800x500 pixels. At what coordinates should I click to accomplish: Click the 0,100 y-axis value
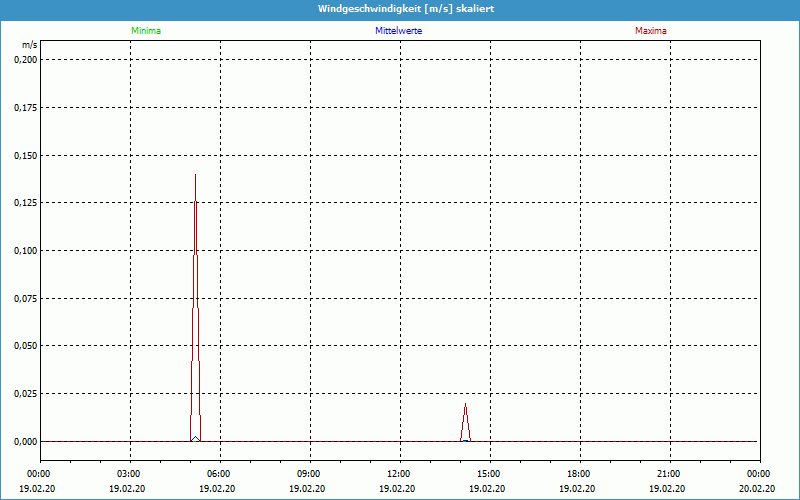[25, 250]
